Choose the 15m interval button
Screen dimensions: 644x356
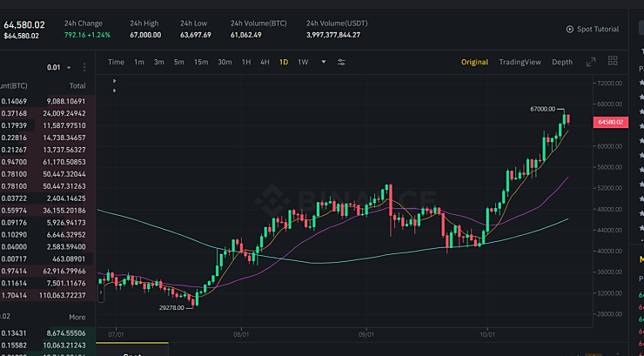201,62
